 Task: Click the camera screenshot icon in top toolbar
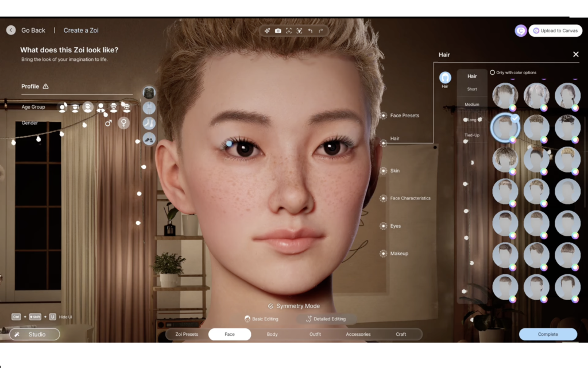point(278,30)
